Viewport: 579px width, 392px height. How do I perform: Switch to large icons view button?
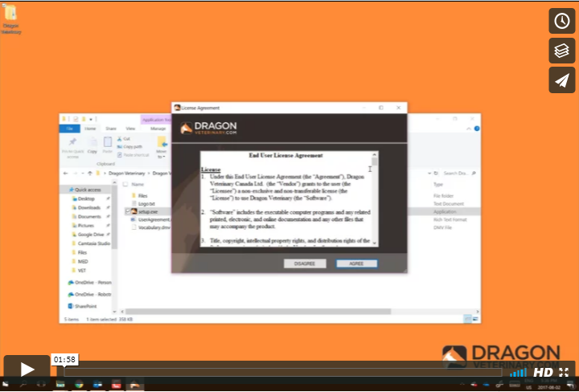click(x=475, y=320)
